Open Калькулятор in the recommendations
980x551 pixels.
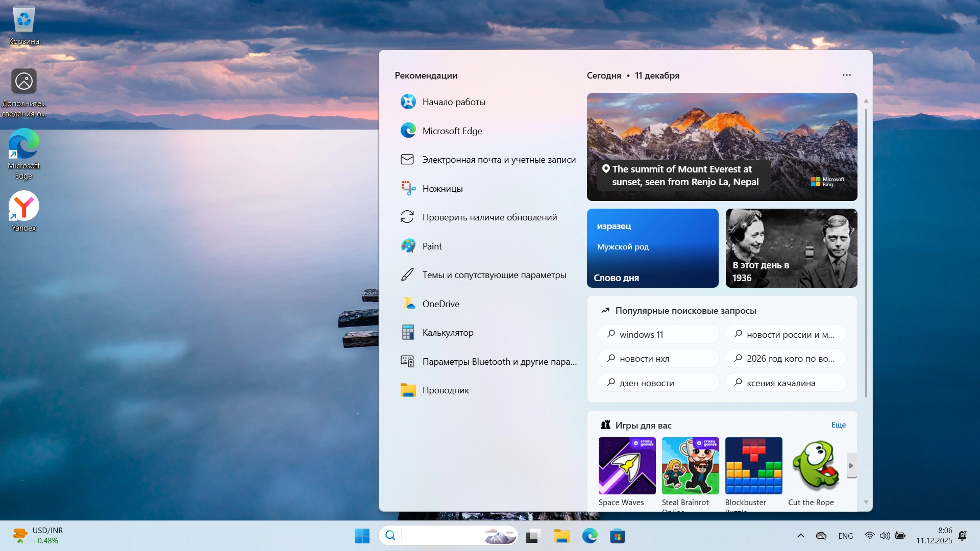447,333
